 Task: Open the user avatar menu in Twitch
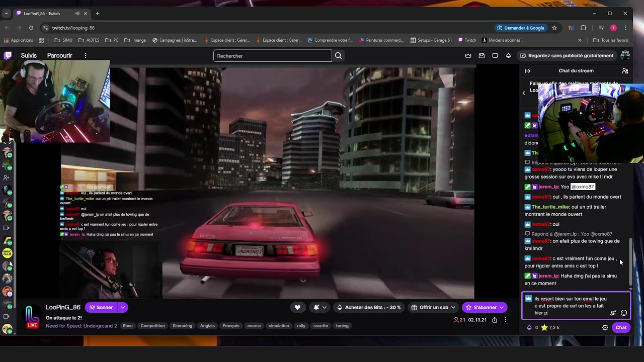point(625,55)
